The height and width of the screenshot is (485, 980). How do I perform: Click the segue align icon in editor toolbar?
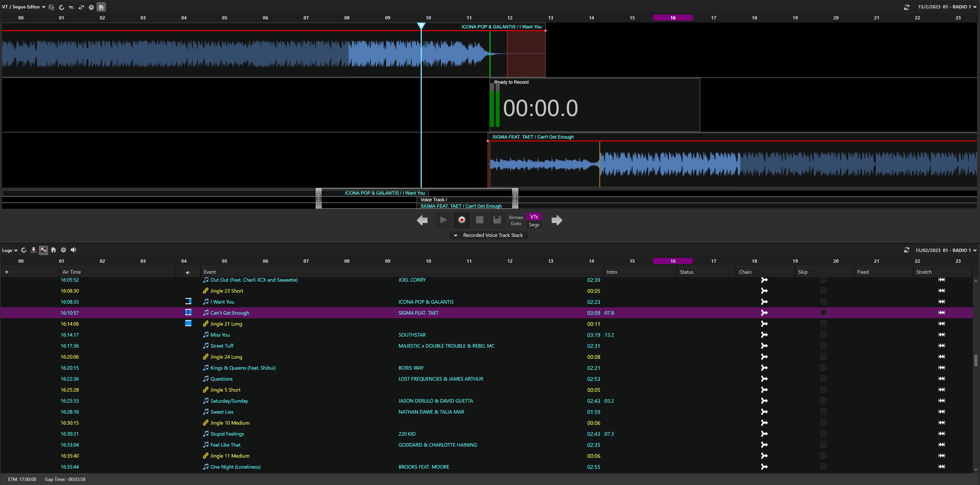[81, 7]
